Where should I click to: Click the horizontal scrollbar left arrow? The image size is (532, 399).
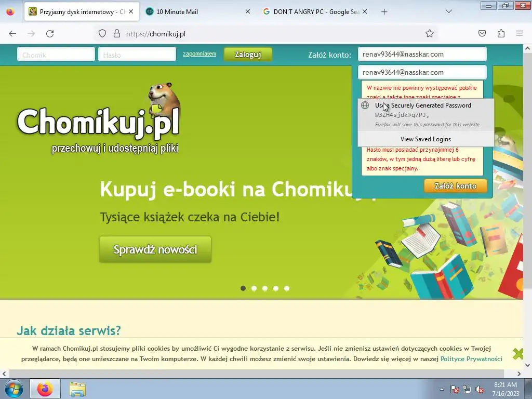click(x=4, y=374)
